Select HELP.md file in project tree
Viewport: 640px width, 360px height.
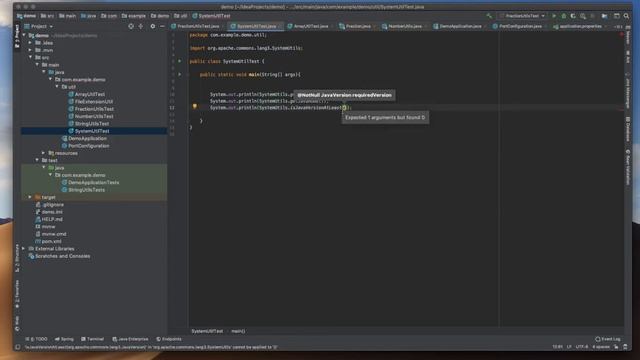(52, 219)
